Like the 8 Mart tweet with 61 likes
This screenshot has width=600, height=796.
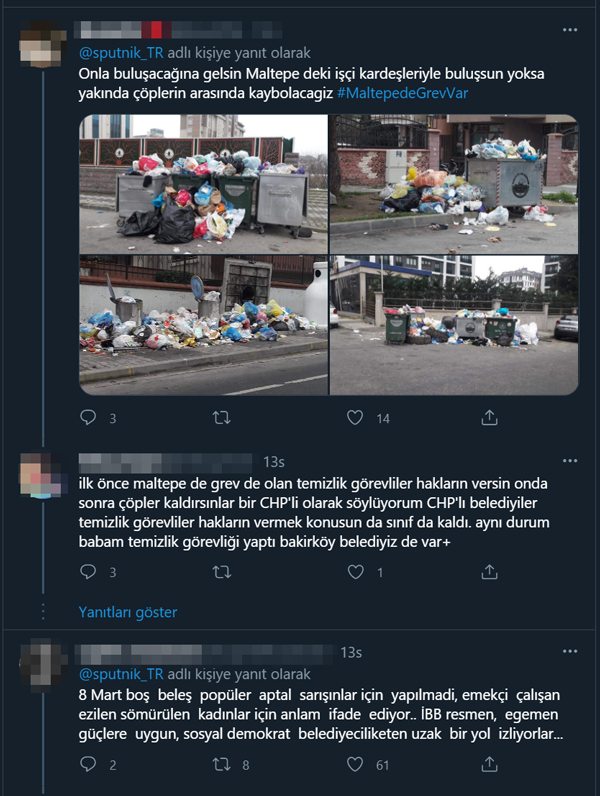[355, 764]
